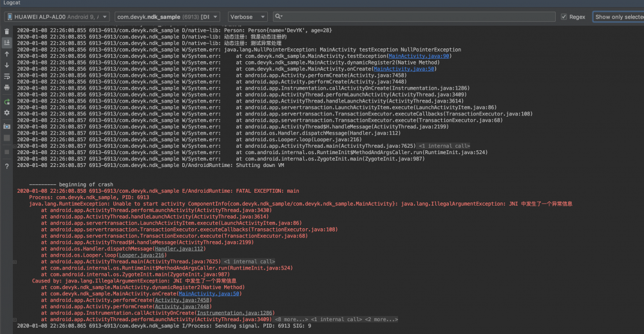Toggle the soft-wrap icon
This screenshot has height=334, width=644.
[6, 76]
